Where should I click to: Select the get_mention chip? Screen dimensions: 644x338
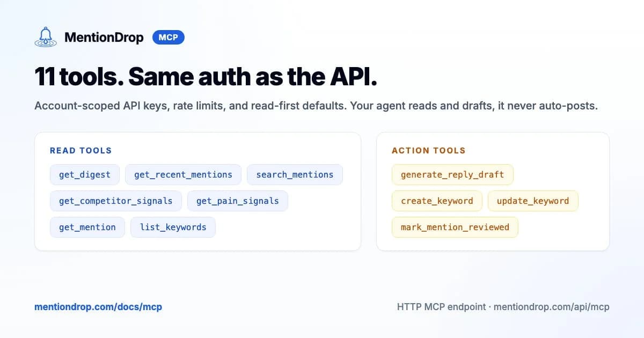point(87,227)
